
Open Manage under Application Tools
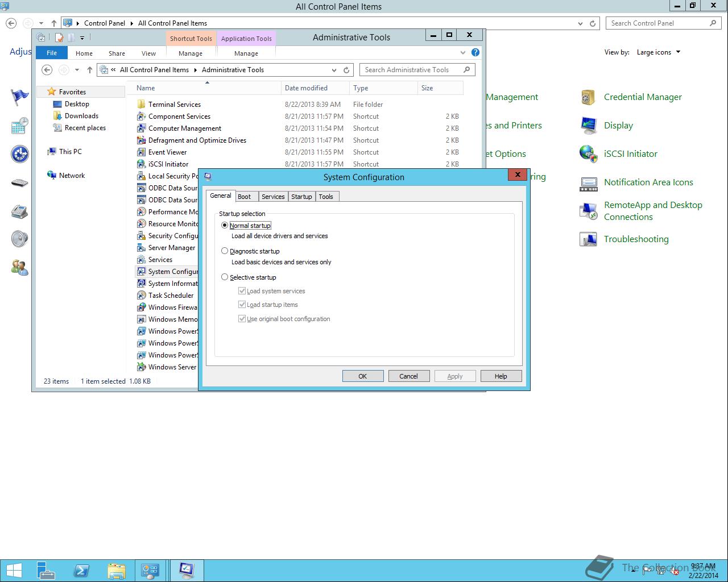coord(246,53)
